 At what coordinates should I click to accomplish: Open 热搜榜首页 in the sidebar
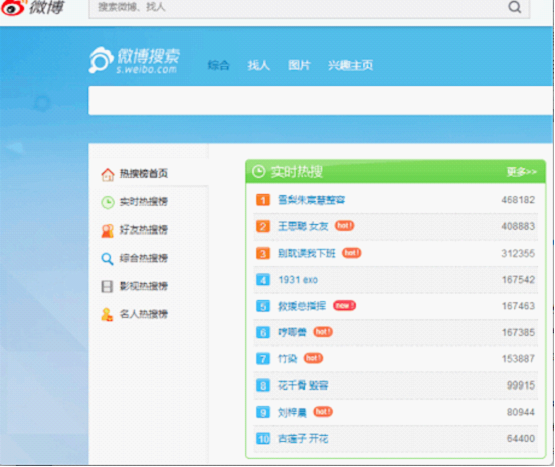pos(143,173)
